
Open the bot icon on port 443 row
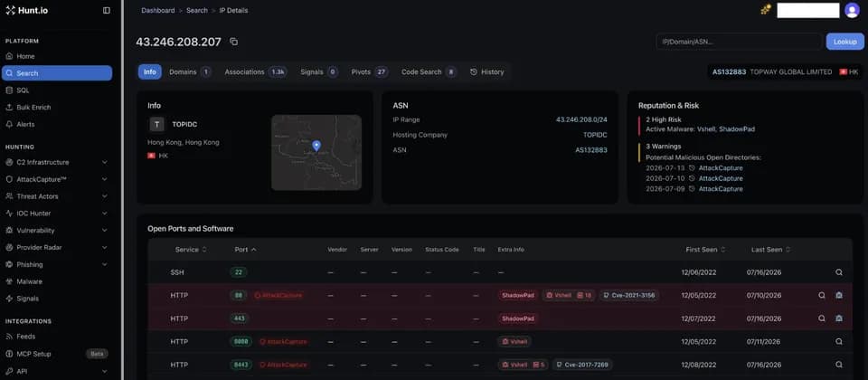[x=839, y=318]
